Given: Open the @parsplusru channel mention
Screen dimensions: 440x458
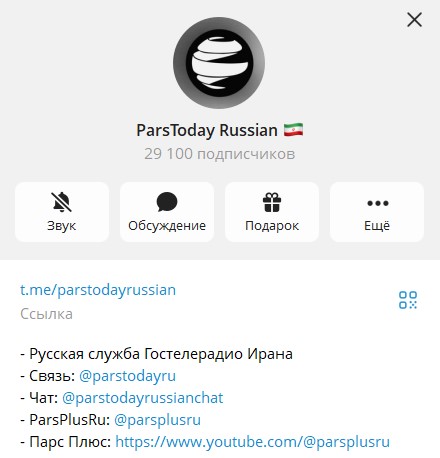Looking at the screenshot, I should [x=157, y=420].
